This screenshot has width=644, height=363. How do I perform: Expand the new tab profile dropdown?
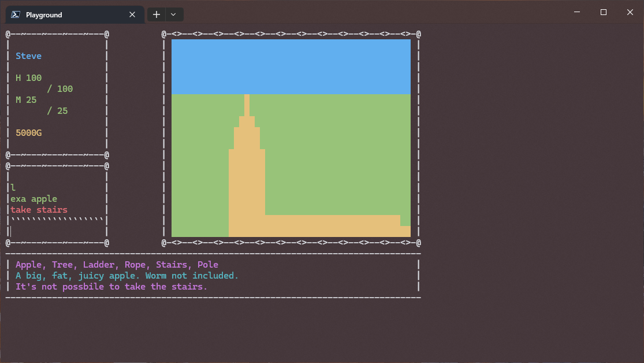(174, 14)
